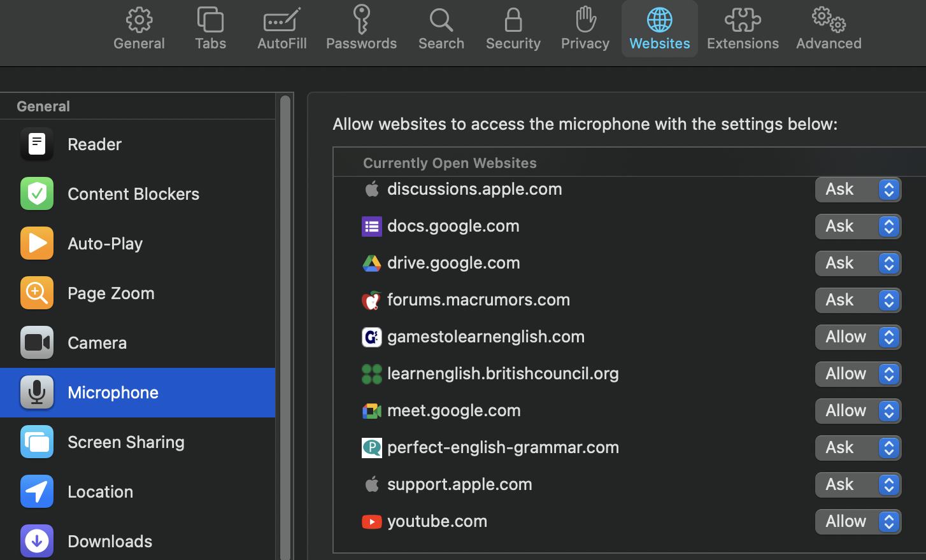Open the perfect-english-grammar.com Ask dropdown
The image size is (926, 560).
(x=858, y=447)
